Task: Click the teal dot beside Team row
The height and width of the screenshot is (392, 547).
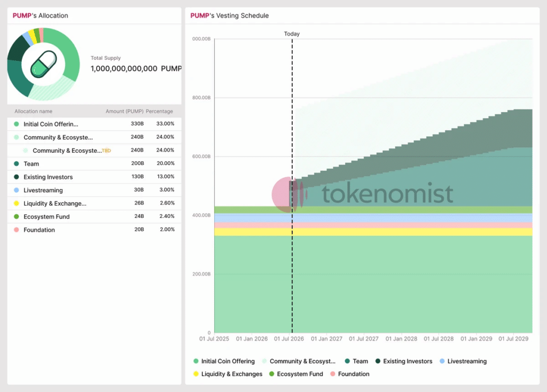Action: 17,163
